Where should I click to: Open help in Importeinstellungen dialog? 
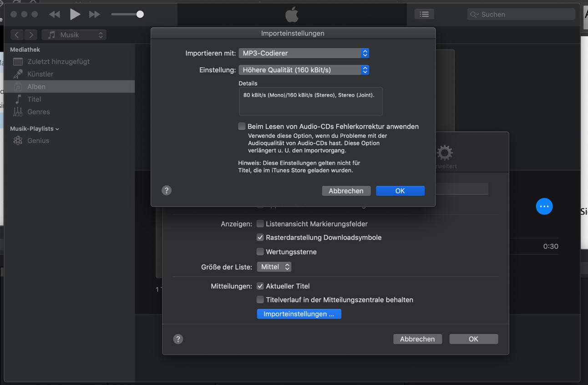coord(167,191)
